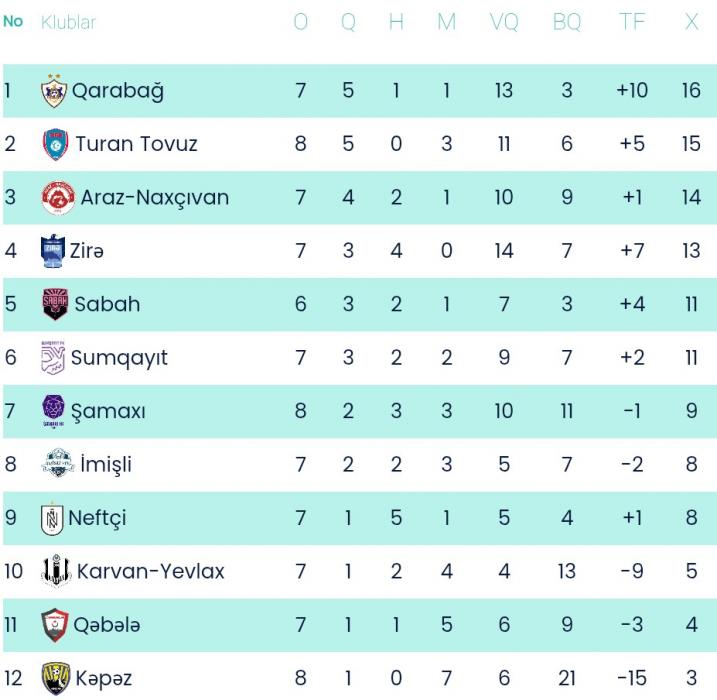Click the İmişli club emblem
Image resolution: width=717 pixels, height=700 pixels.
(x=56, y=465)
